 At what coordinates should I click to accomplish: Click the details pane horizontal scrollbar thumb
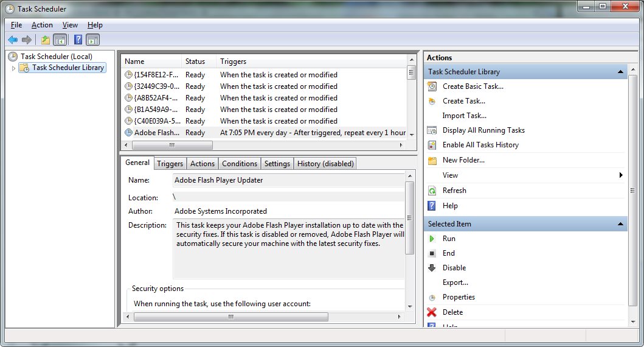click(x=231, y=317)
